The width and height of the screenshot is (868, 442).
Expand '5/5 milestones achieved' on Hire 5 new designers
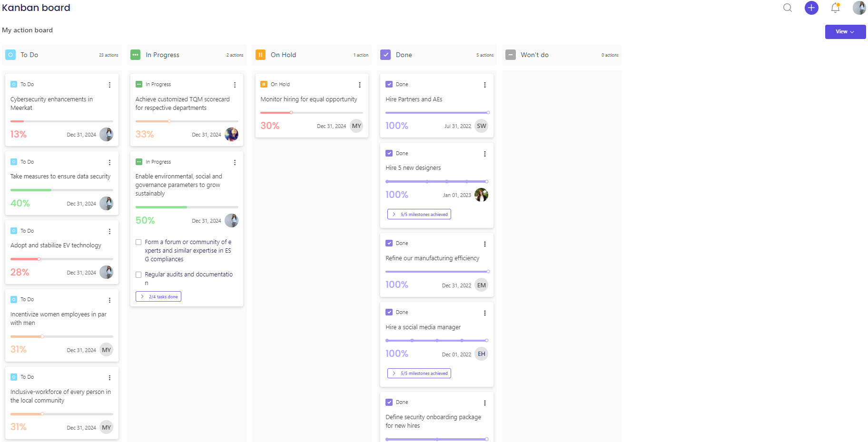[x=419, y=214]
